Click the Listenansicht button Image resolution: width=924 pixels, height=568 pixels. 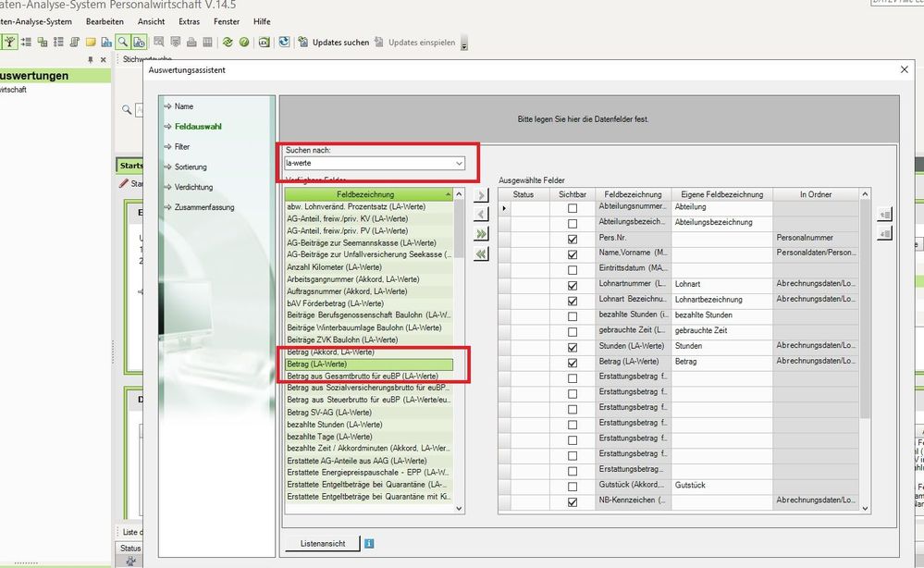pyautogui.click(x=322, y=543)
